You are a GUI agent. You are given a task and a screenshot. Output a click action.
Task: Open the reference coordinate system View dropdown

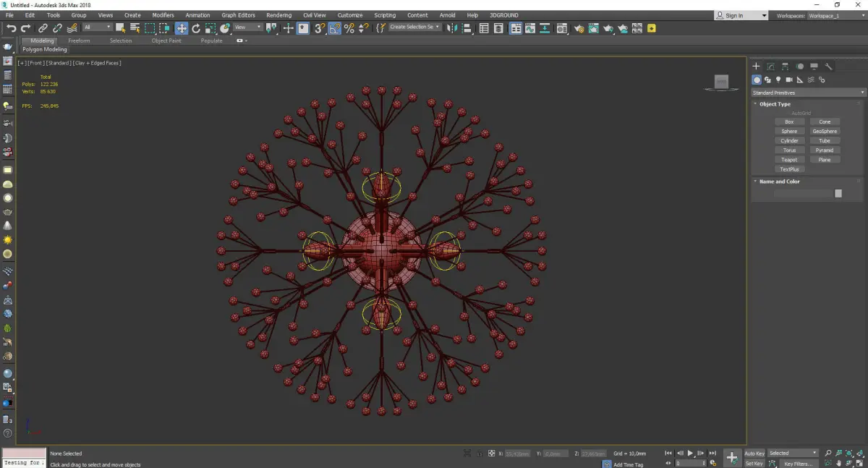coord(248,27)
